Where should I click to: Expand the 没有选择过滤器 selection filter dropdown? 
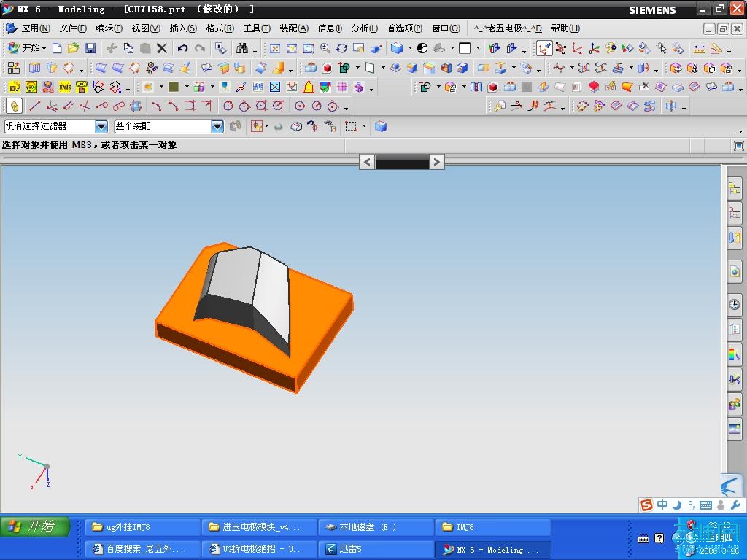click(x=101, y=126)
